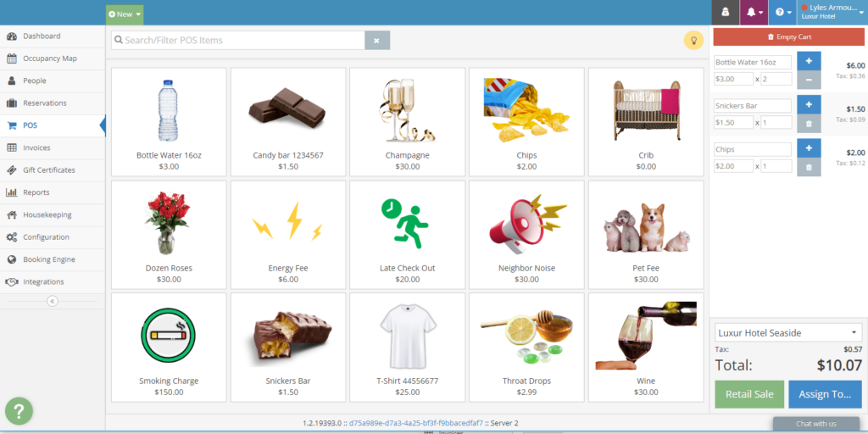Image resolution: width=868 pixels, height=434 pixels.
Task: Open the New dropdown button
Action: click(125, 14)
